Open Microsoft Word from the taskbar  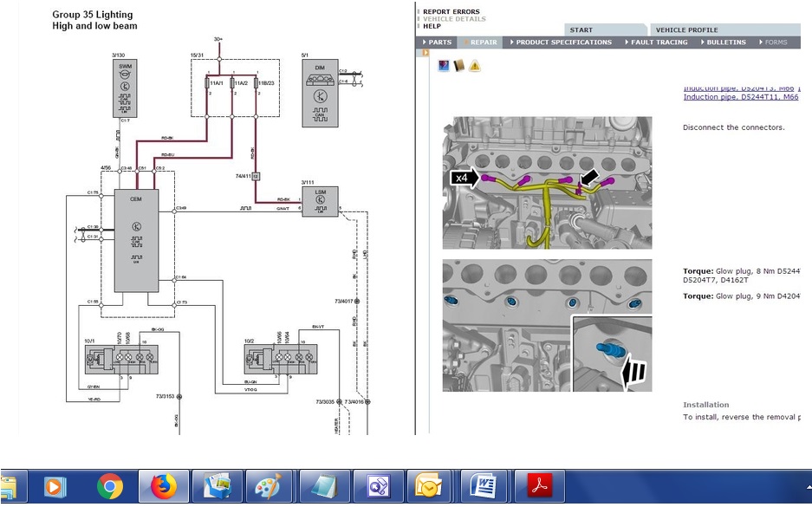tap(483, 488)
